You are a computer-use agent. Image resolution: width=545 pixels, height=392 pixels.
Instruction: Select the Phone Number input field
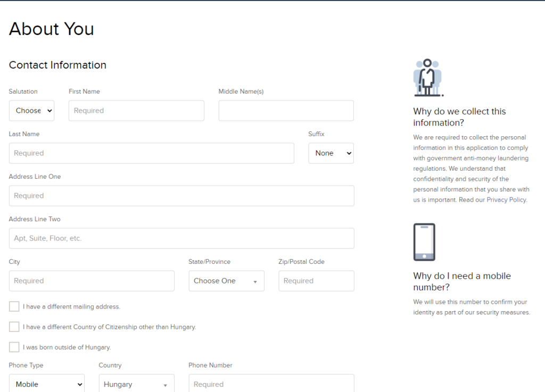coord(271,383)
